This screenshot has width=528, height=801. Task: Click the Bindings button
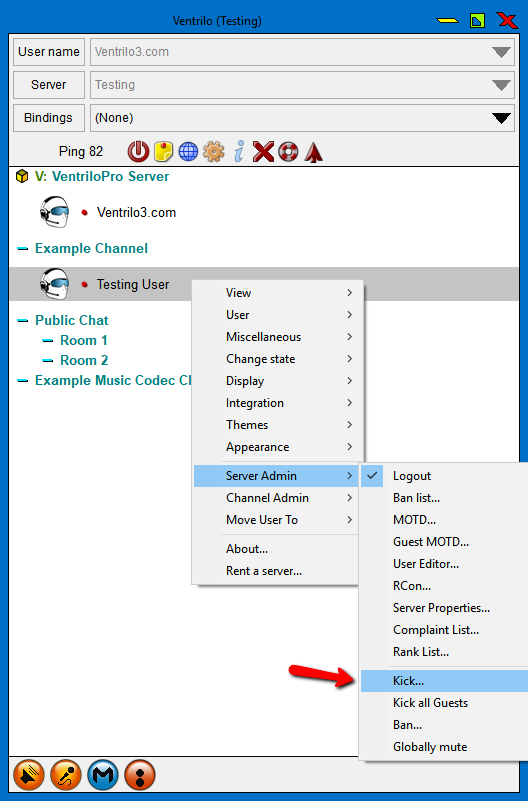tap(49, 118)
